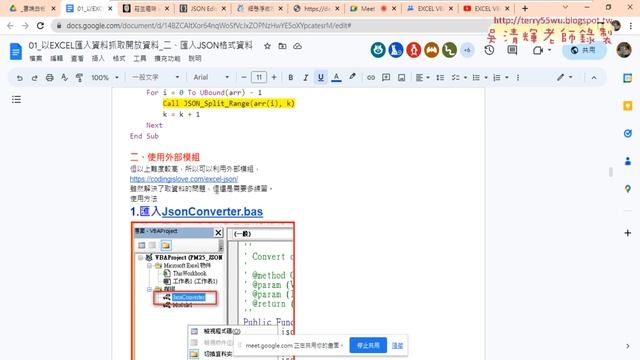640x360 pixels.
Task: Open the Insert menu in the menu bar
Action: tap(98, 58)
